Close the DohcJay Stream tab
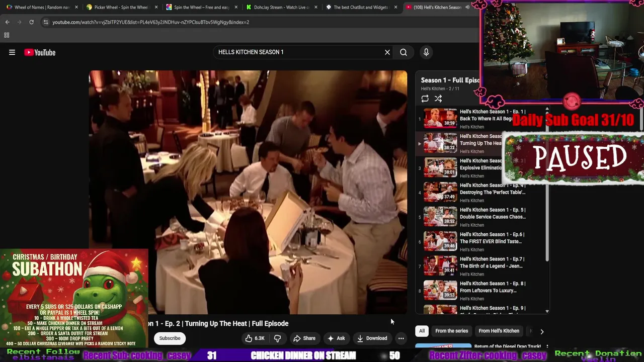The width and height of the screenshot is (644, 362). click(316, 8)
